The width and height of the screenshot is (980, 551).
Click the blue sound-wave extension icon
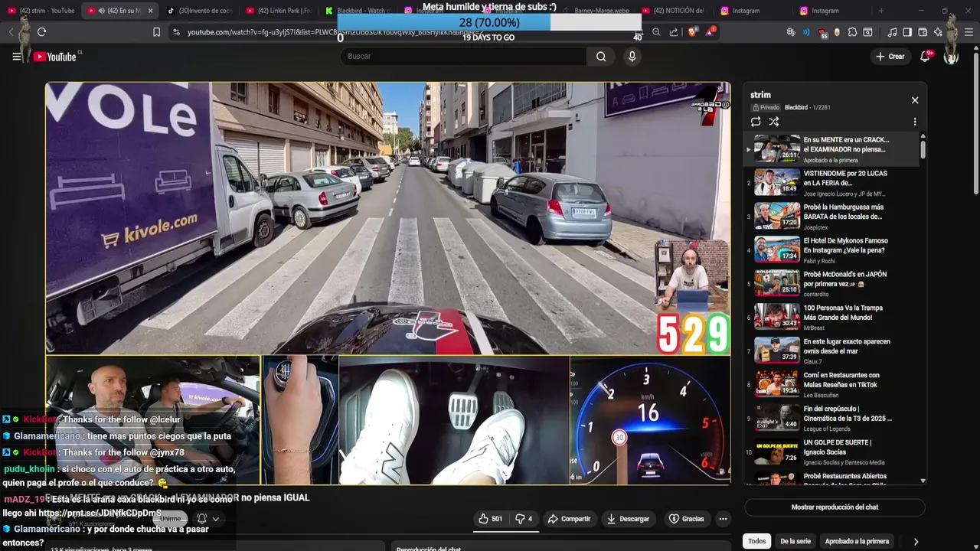(806, 32)
